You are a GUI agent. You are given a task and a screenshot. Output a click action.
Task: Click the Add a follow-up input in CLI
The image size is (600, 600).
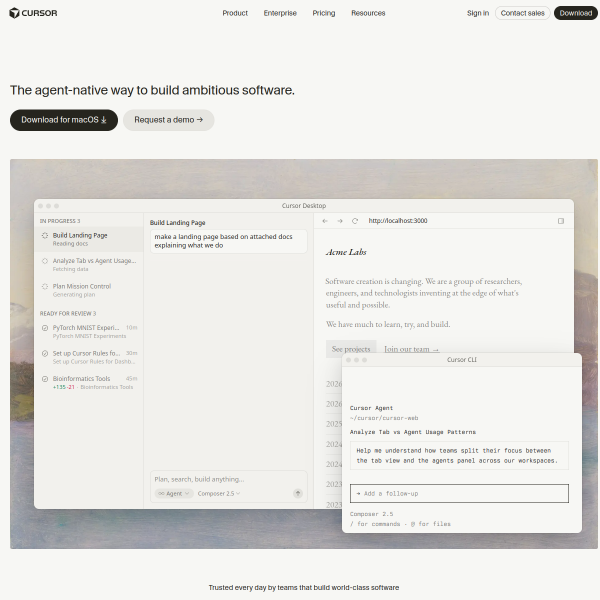click(x=459, y=494)
